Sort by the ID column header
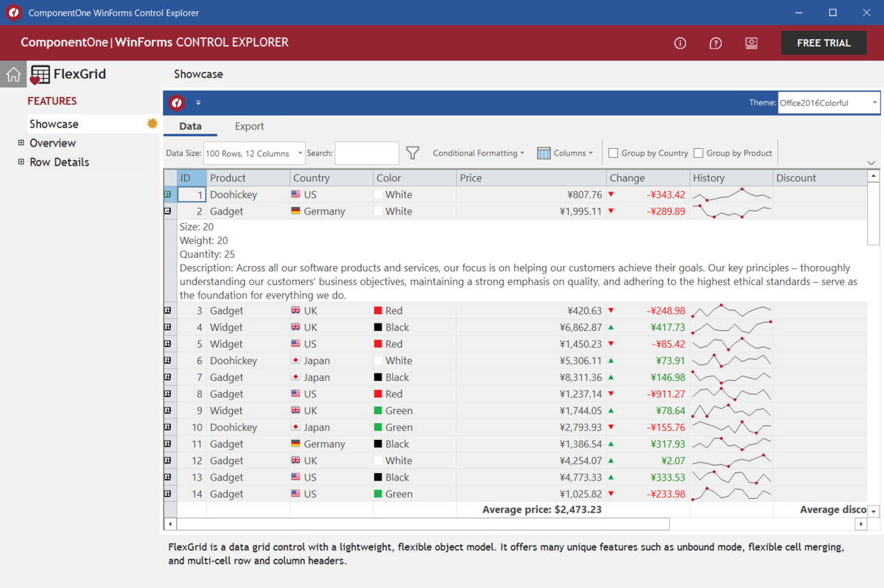Screen dimensions: 884x588 [192, 178]
